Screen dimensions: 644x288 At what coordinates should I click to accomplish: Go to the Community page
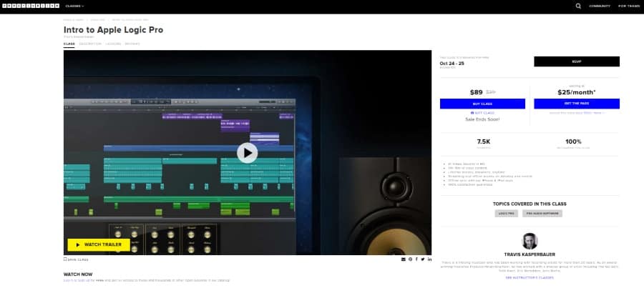[x=600, y=6]
